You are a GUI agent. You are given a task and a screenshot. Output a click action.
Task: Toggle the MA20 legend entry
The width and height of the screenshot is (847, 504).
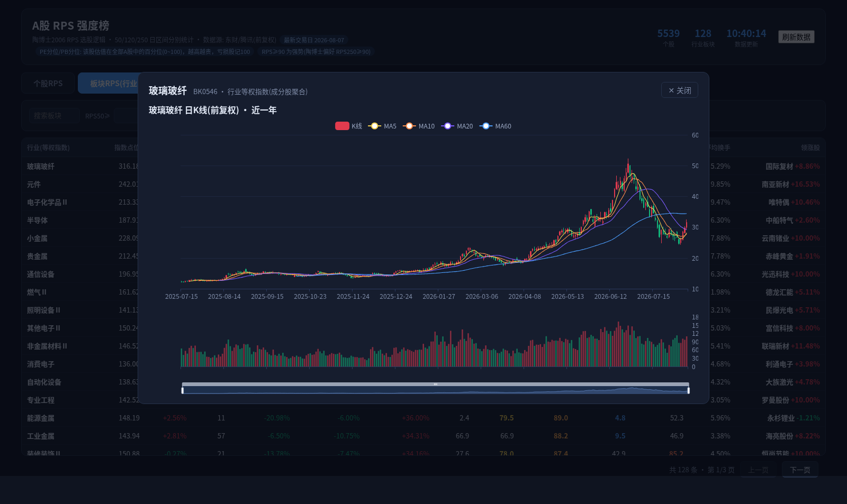point(457,126)
